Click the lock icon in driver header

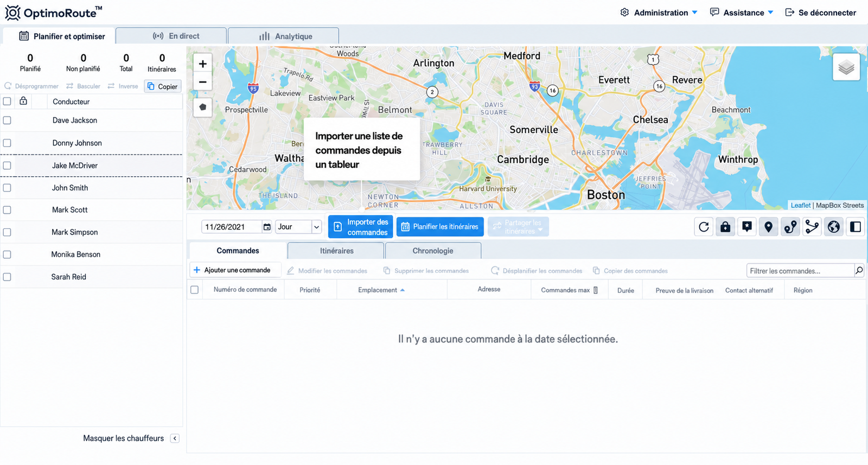click(x=23, y=101)
